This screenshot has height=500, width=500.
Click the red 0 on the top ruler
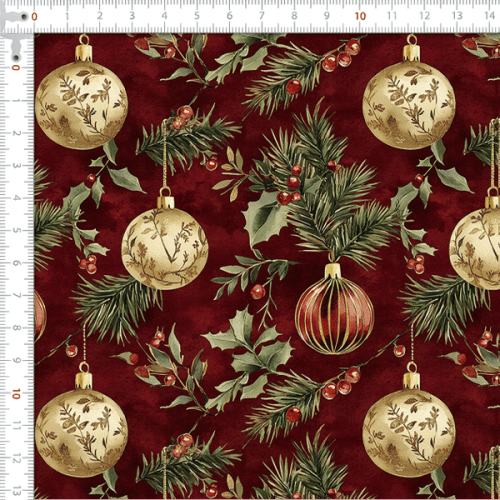point(34,16)
